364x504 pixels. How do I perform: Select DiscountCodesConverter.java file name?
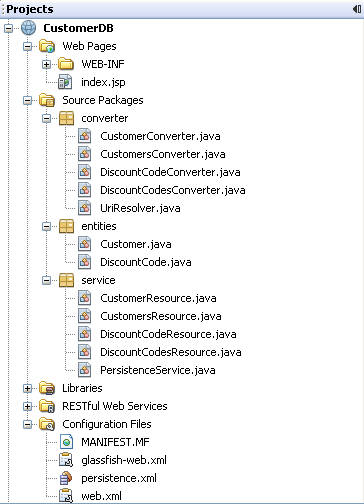click(173, 190)
